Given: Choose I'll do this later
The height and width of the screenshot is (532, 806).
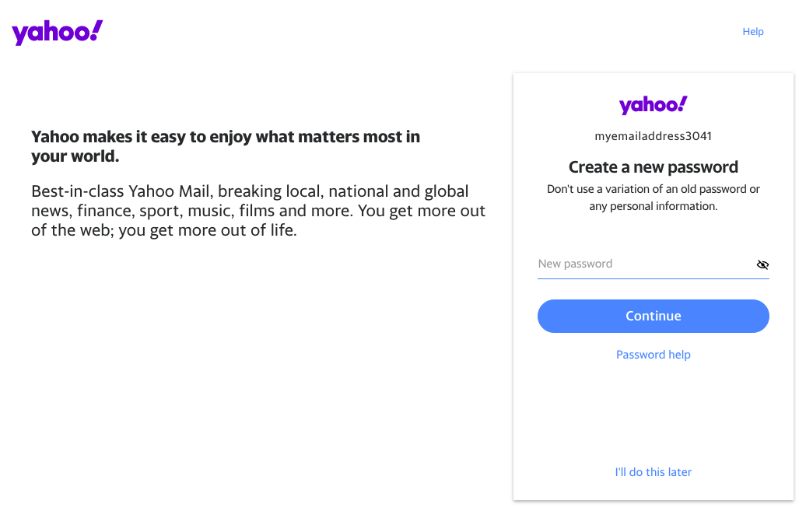Looking at the screenshot, I should click(653, 472).
